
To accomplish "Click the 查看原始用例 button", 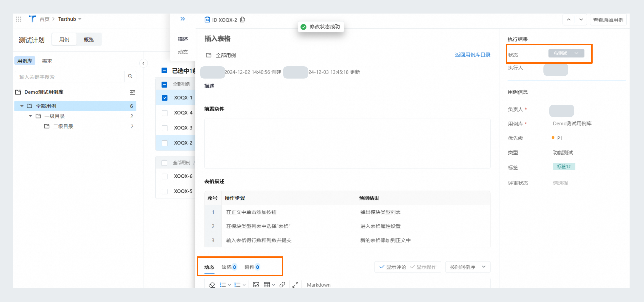I will 608,20.
